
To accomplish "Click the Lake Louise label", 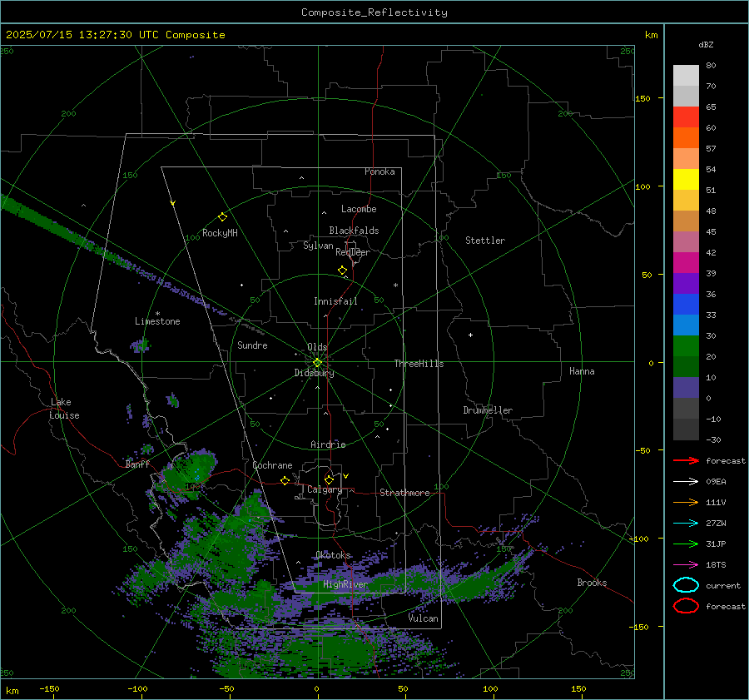I will click(64, 409).
